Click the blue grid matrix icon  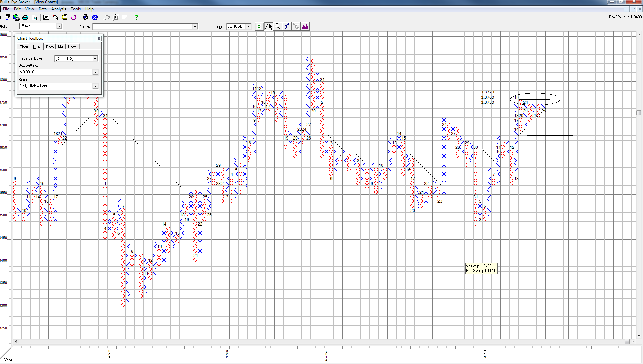coord(125,17)
